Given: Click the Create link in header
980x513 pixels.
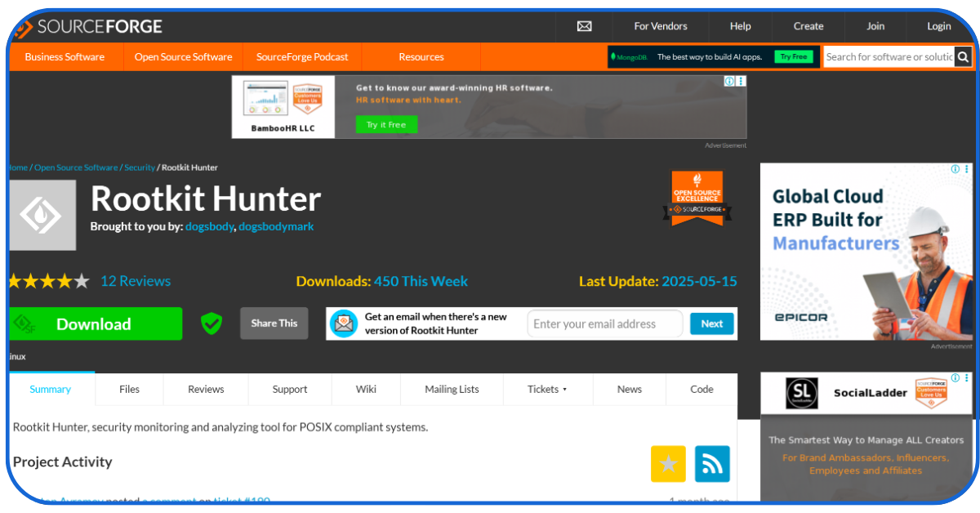Looking at the screenshot, I should tap(808, 26).
